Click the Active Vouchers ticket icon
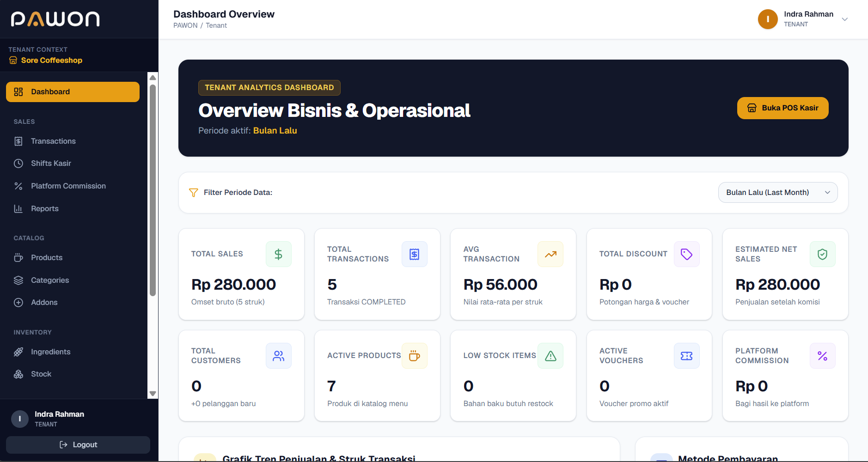This screenshot has width=868, height=462. [x=686, y=356]
